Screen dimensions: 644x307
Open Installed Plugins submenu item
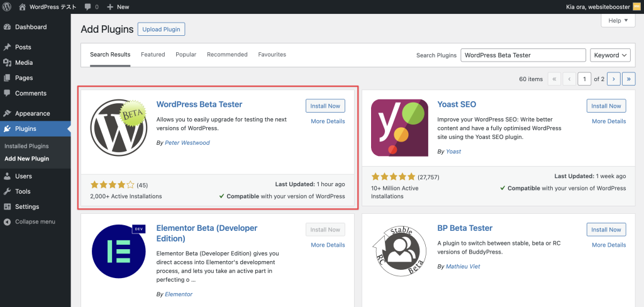[x=26, y=146]
